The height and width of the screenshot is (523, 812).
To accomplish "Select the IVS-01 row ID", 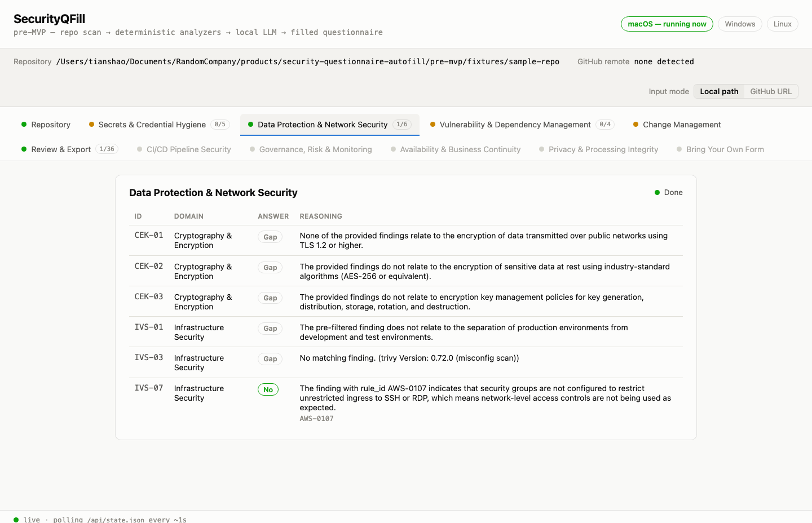I will pyautogui.click(x=149, y=327).
